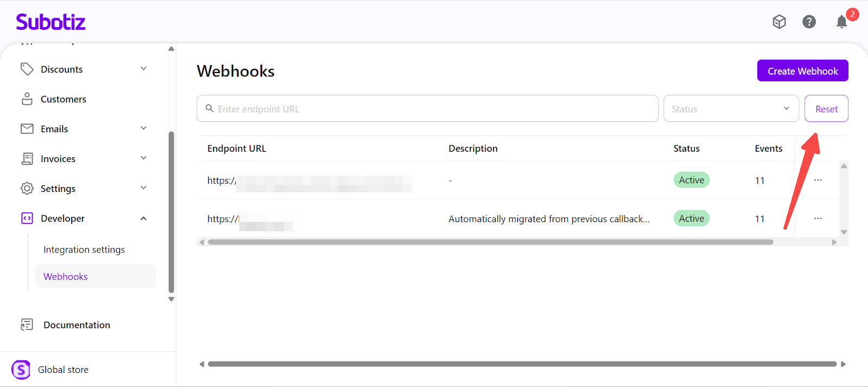
Task: Open the help question mark icon
Action: point(809,22)
